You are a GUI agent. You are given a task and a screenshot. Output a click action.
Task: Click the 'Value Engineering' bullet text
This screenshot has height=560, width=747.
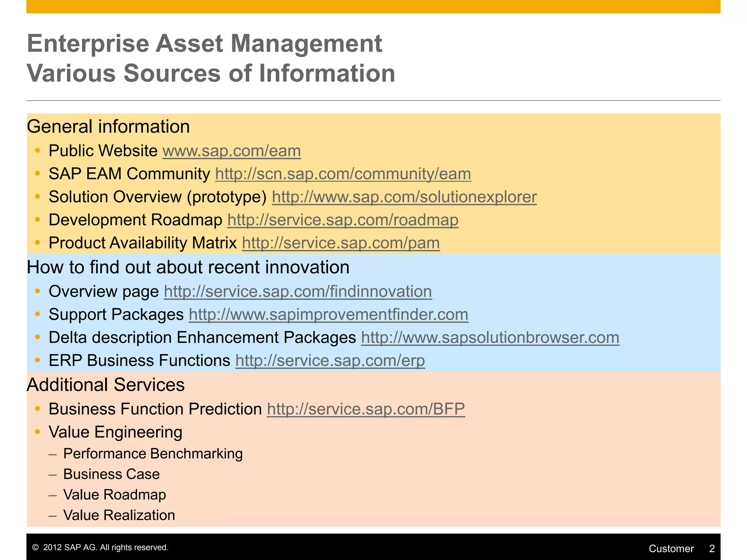tap(116, 432)
